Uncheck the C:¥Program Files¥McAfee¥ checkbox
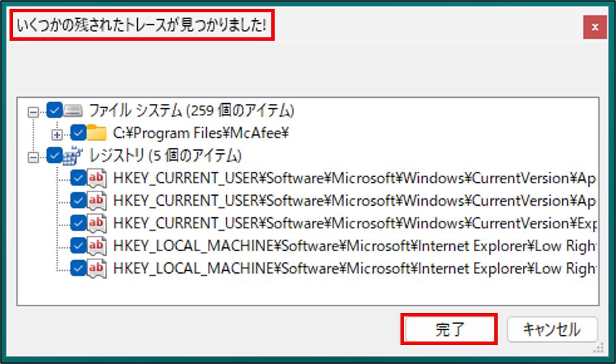The height and width of the screenshot is (364, 616). (x=78, y=132)
